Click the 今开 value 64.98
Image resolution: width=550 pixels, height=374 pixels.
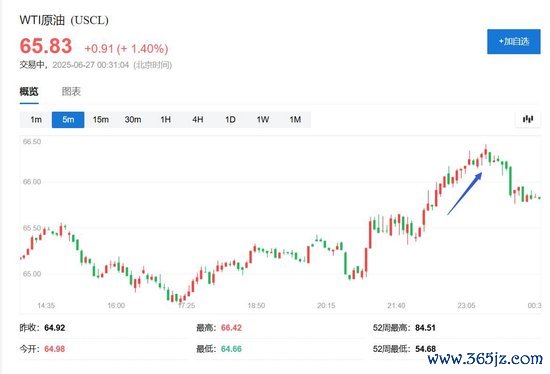point(55,349)
